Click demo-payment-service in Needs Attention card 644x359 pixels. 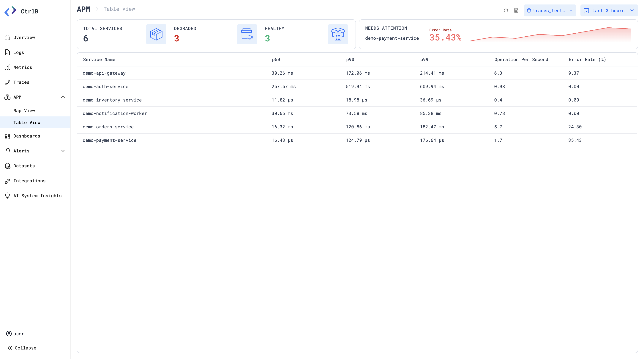392,38
